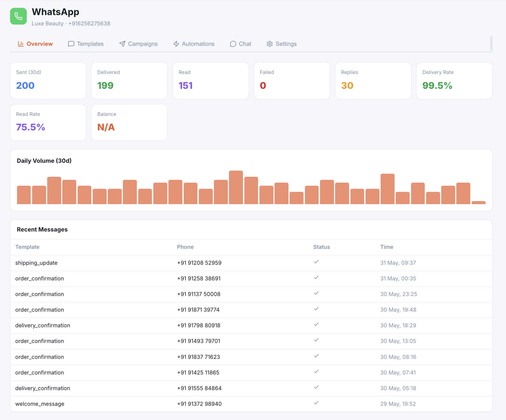
Task: Click the Luxe Beauty phone number subtitle
Action: coord(71,23)
